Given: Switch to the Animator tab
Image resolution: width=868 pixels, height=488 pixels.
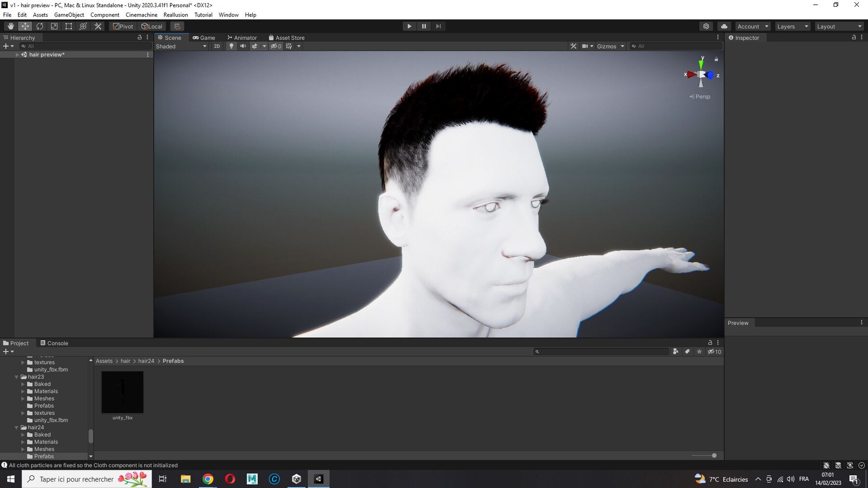Looking at the screenshot, I should coord(242,38).
